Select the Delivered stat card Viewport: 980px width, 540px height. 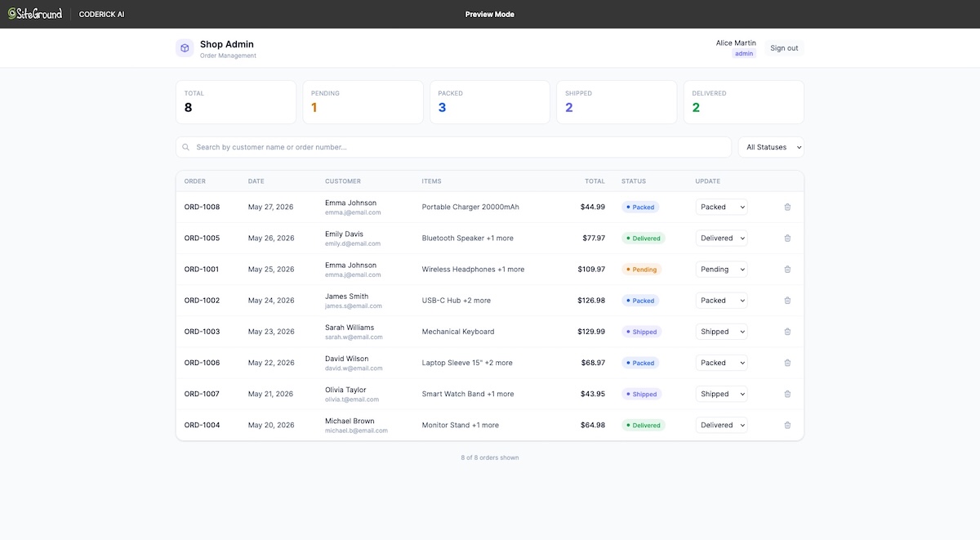pyautogui.click(x=744, y=102)
